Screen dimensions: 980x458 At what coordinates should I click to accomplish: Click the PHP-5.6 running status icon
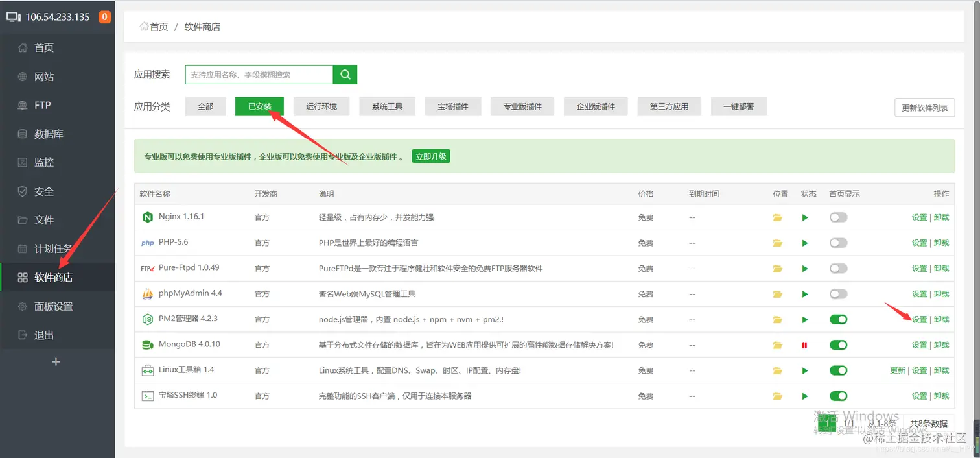805,243
